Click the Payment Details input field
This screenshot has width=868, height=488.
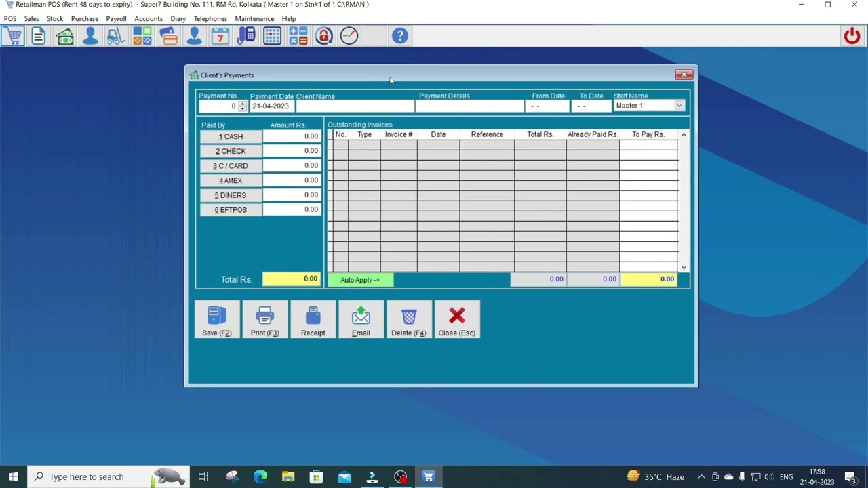470,106
